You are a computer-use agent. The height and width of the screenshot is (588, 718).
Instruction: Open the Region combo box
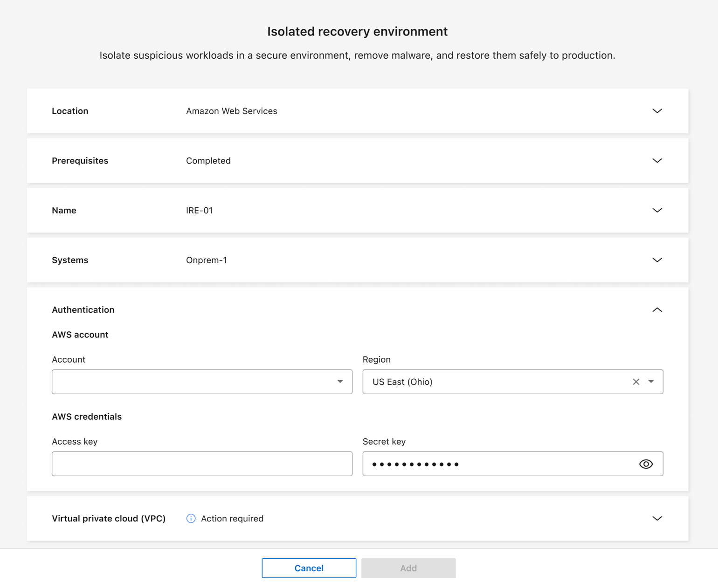point(494,382)
